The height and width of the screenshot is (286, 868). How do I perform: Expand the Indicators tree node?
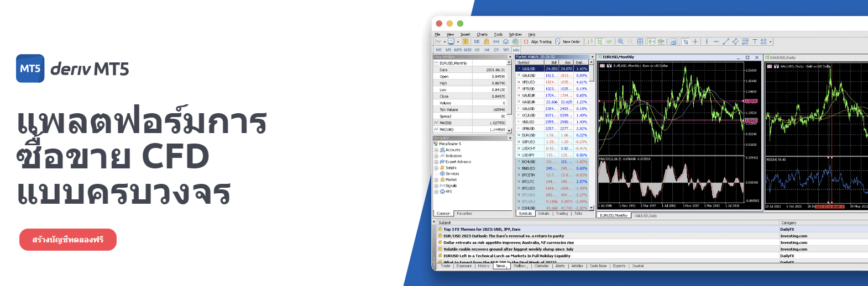tap(436, 156)
